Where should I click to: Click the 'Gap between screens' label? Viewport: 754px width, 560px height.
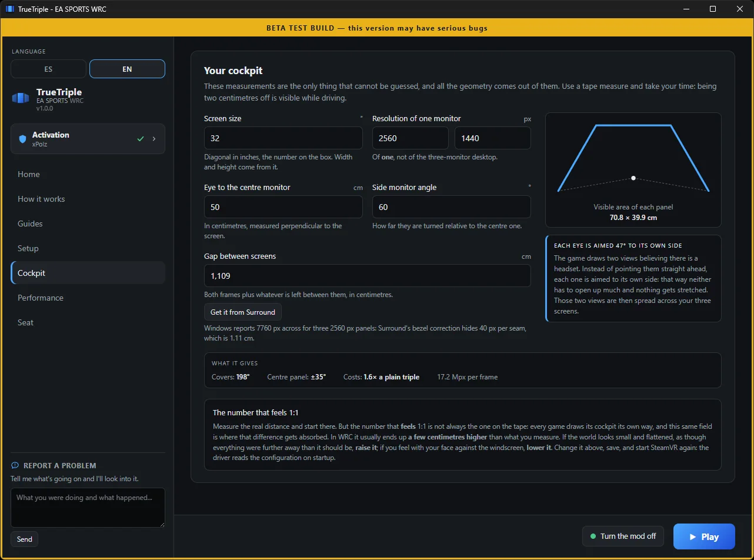click(x=240, y=256)
